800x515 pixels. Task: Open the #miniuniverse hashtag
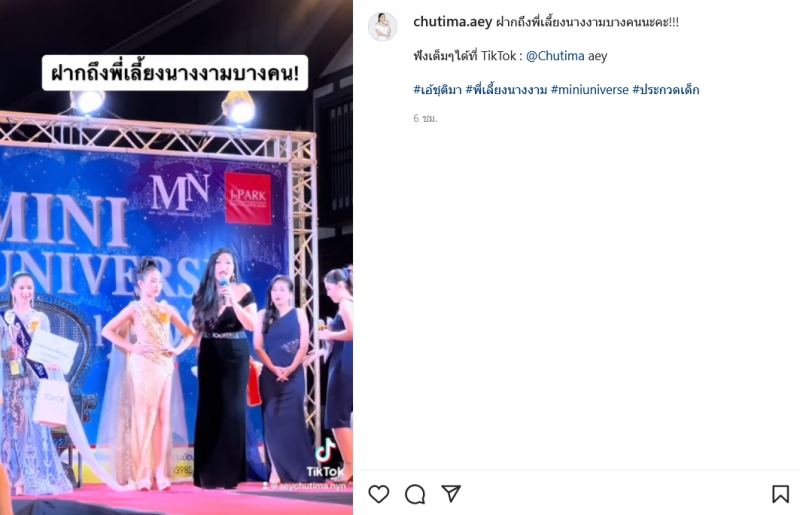590,90
